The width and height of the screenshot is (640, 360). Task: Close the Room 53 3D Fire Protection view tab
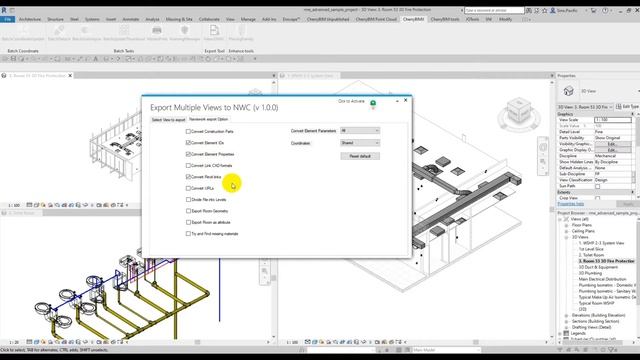point(70,76)
